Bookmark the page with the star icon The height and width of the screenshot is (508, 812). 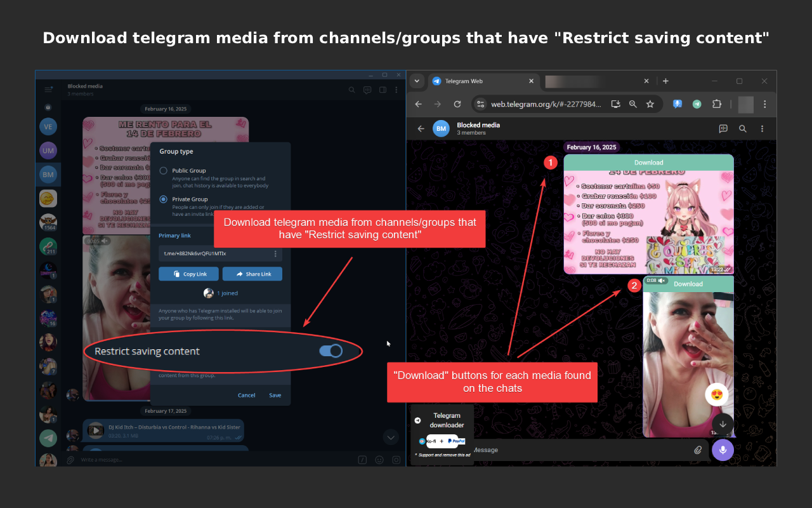pos(650,104)
